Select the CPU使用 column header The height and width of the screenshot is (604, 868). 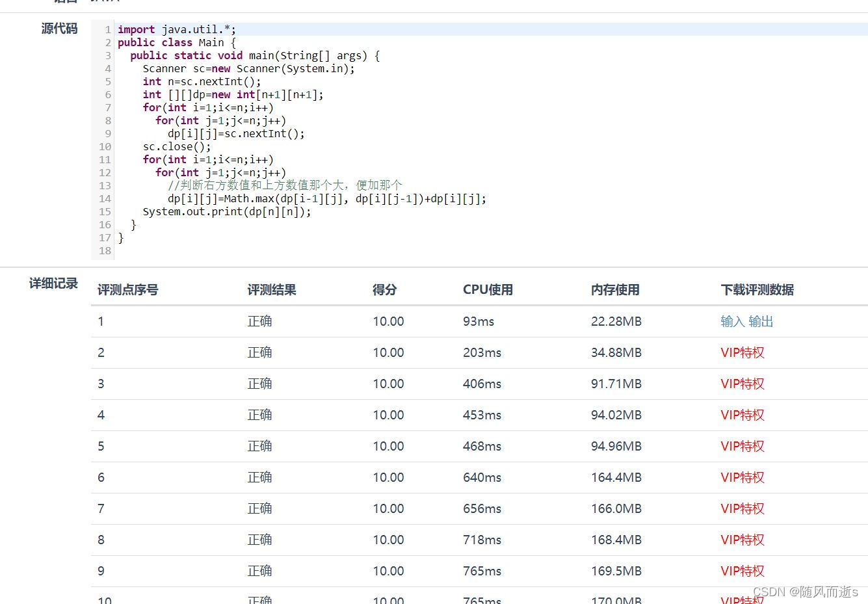tap(488, 290)
